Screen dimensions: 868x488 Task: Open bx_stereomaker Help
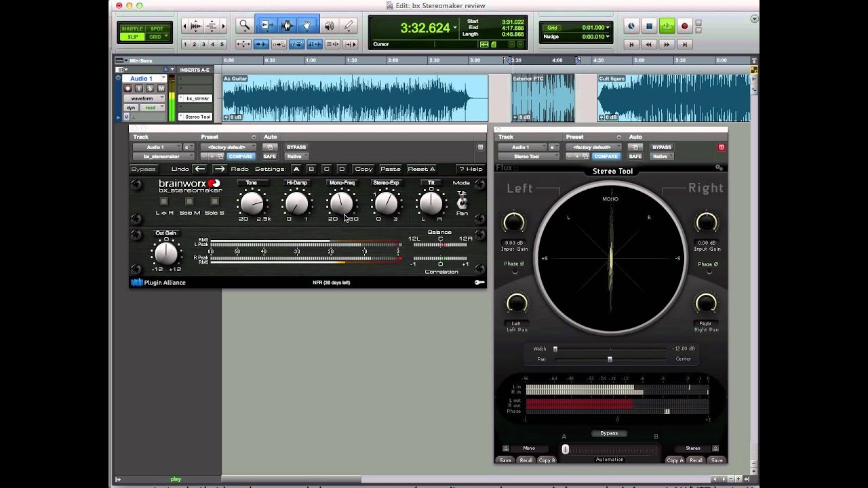point(471,169)
